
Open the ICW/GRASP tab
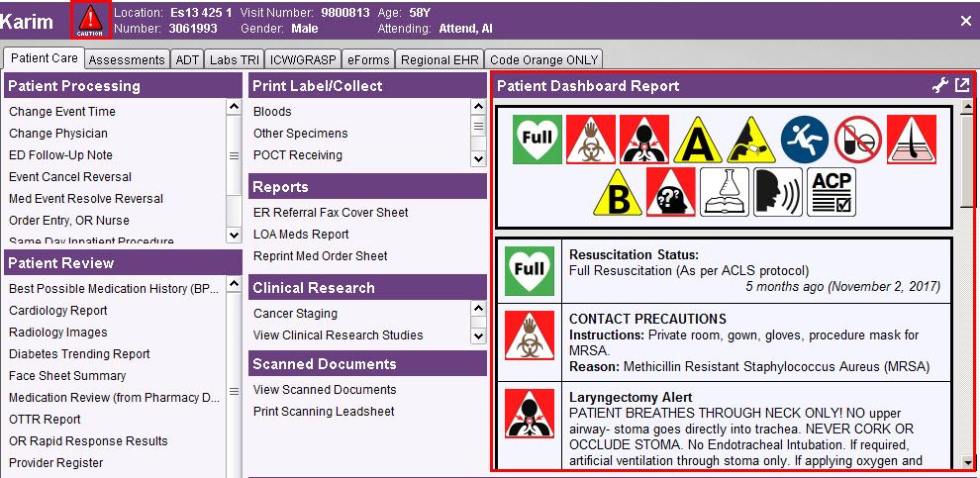pos(303,60)
